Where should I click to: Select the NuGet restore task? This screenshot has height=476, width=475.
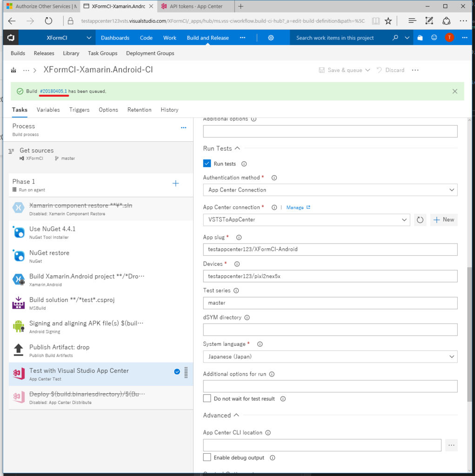pos(101,256)
